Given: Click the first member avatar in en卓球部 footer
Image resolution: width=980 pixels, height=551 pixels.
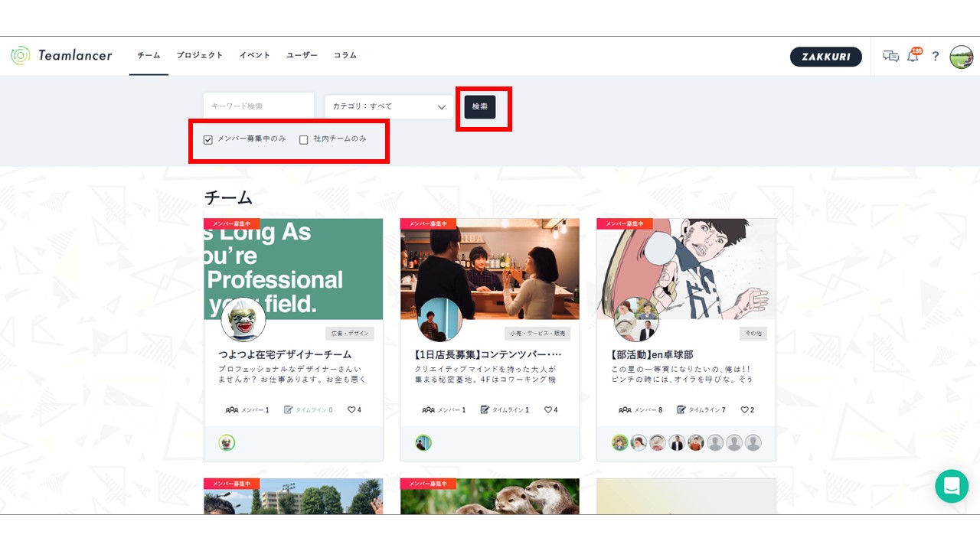Looking at the screenshot, I should pos(619,443).
